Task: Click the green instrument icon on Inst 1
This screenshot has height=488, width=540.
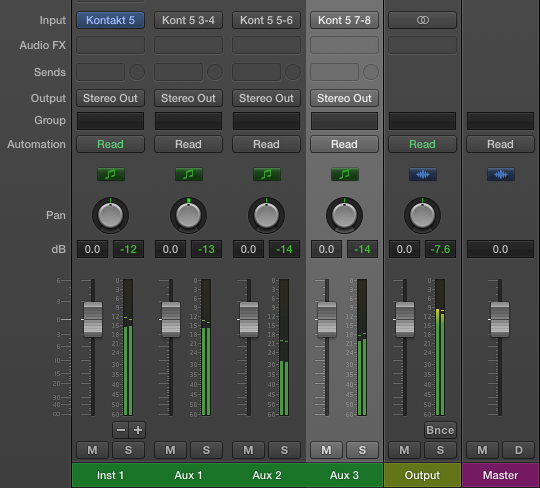Action: pyautogui.click(x=111, y=174)
